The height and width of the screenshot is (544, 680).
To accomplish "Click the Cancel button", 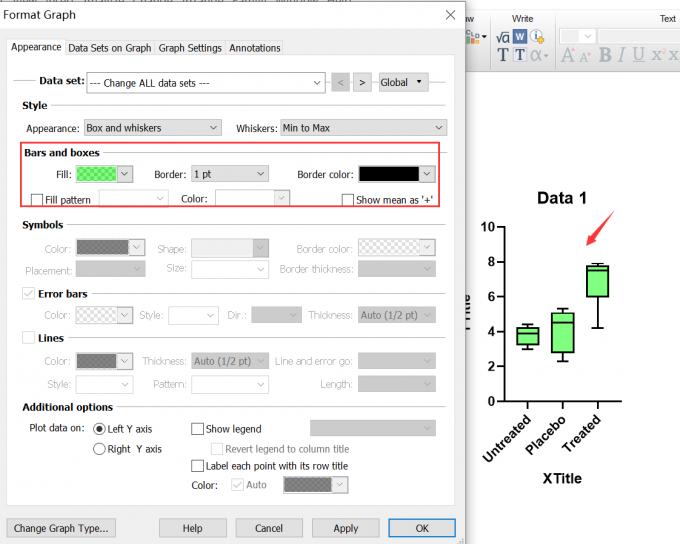I will click(269, 528).
